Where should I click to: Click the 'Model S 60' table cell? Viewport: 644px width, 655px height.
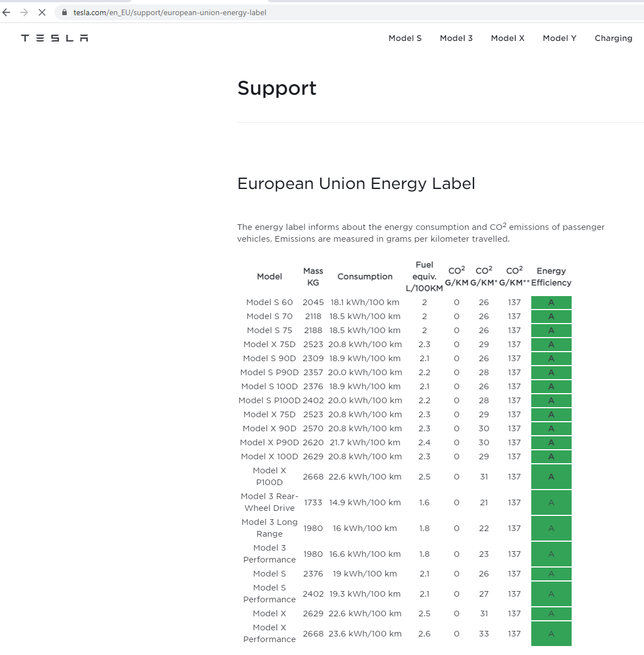(x=270, y=302)
